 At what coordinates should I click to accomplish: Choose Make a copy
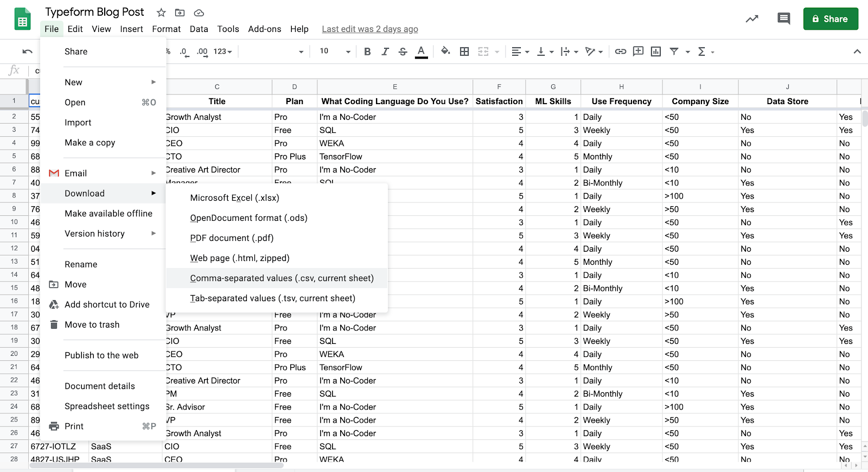tap(103, 143)
